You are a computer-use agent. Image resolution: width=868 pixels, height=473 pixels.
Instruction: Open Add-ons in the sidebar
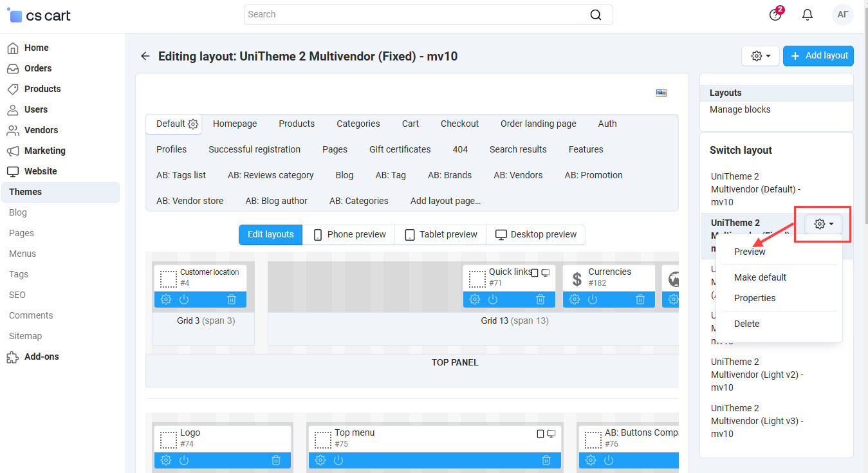(x=42, y=357)
